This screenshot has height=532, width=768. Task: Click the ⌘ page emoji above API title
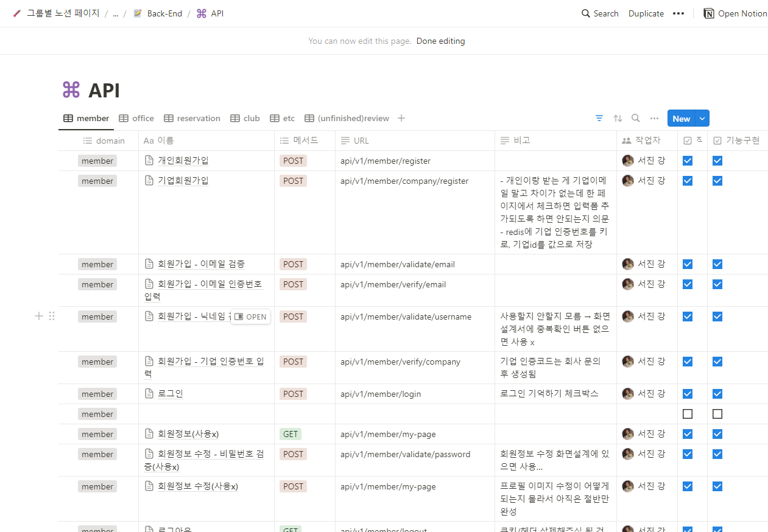coord(71,89)
